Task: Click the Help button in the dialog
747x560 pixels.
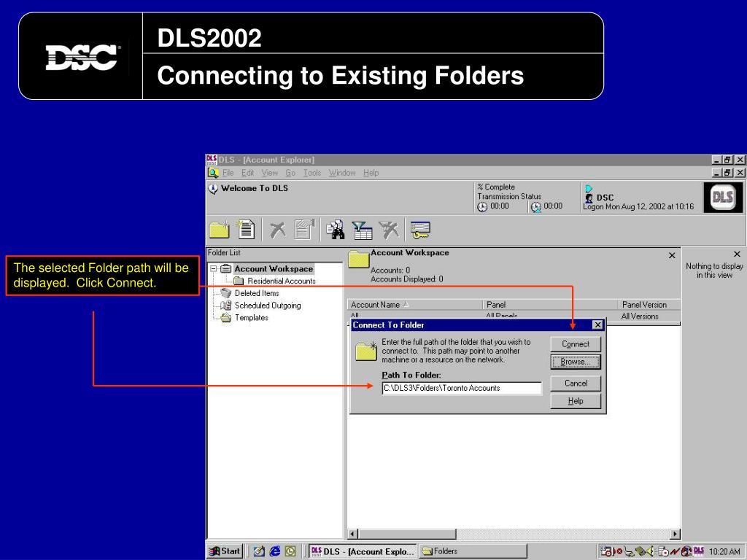Action: 576,401
